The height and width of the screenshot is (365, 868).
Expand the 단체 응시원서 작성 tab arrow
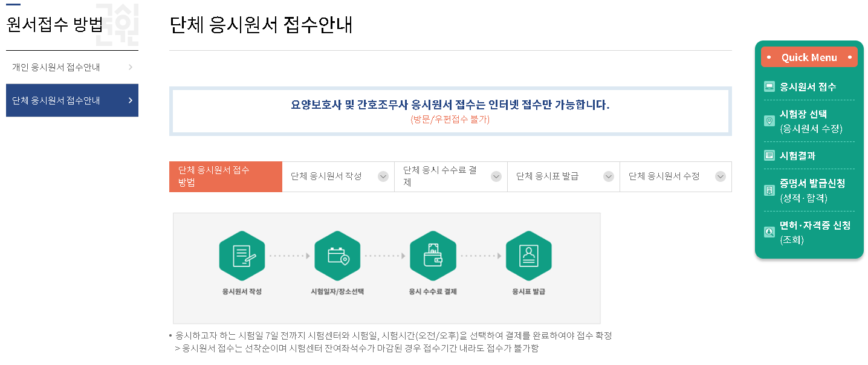tap(383, 176)
